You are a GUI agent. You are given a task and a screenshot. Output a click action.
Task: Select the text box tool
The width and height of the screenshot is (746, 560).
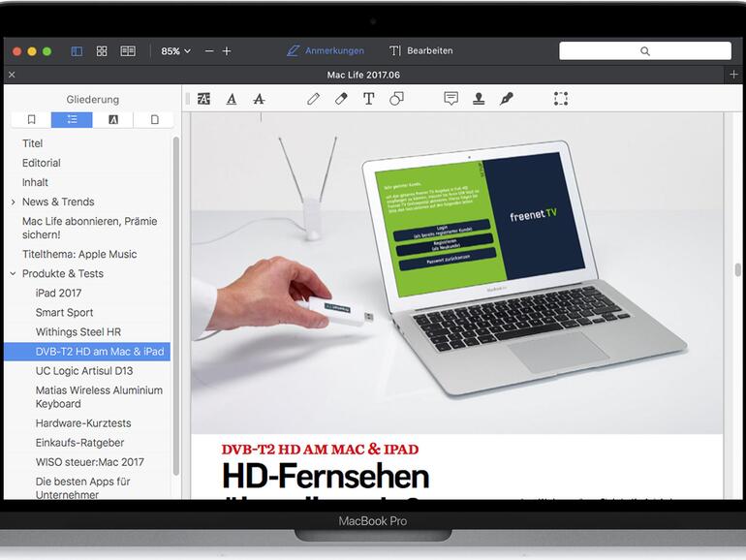tap(369, 99)
